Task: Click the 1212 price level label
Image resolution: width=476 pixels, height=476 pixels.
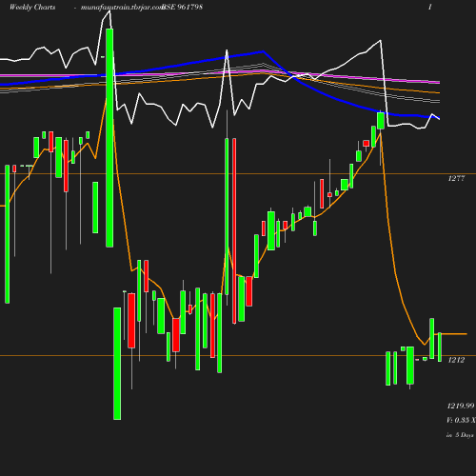Action: coord(456,360)
